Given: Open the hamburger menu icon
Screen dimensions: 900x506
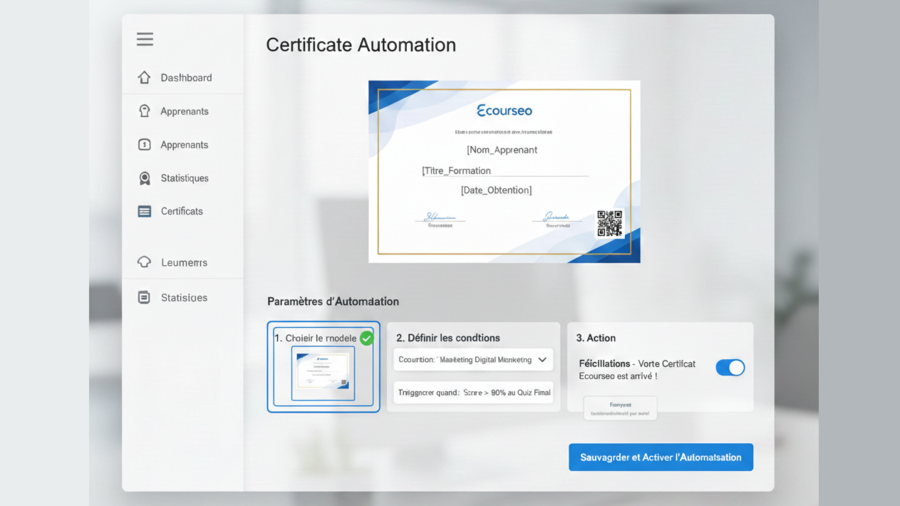Looking at the screenshot, I should pos(145,39).
